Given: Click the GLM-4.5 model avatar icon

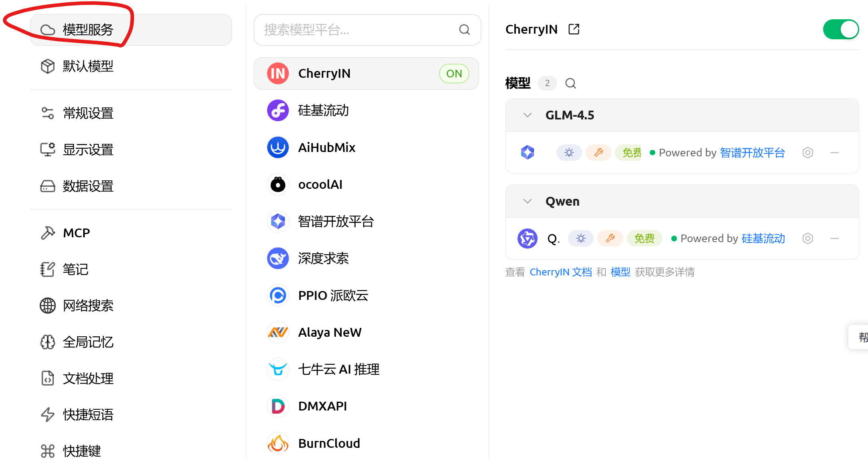Looking at the screenshot, I should [x=528, y=152].
